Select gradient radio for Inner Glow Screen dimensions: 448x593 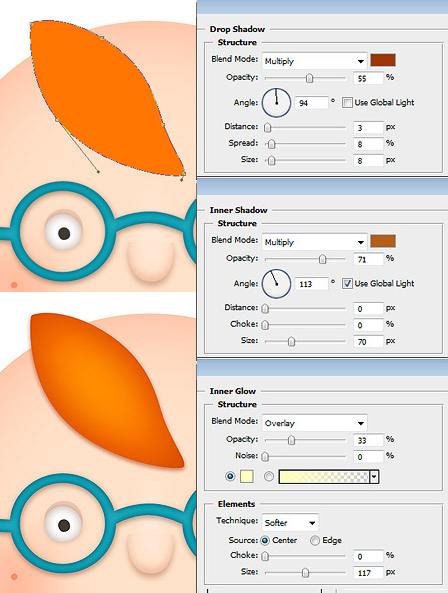click(269, 476)
